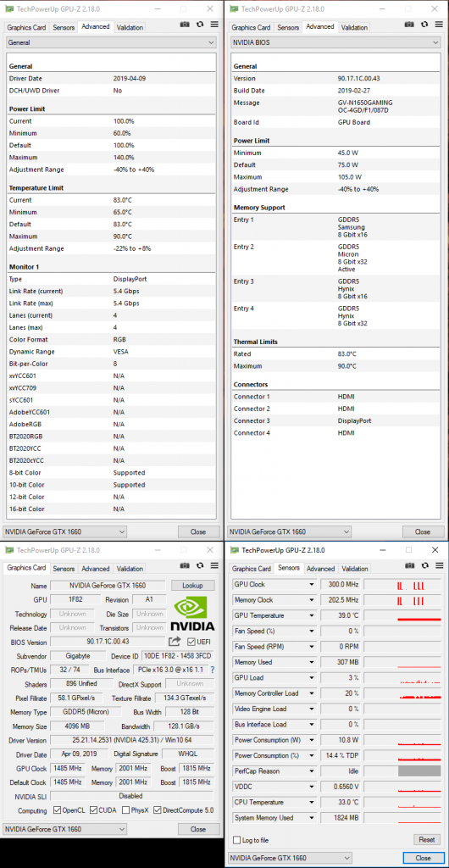
Task: Click the Lookup button
Action: point(192,585)
